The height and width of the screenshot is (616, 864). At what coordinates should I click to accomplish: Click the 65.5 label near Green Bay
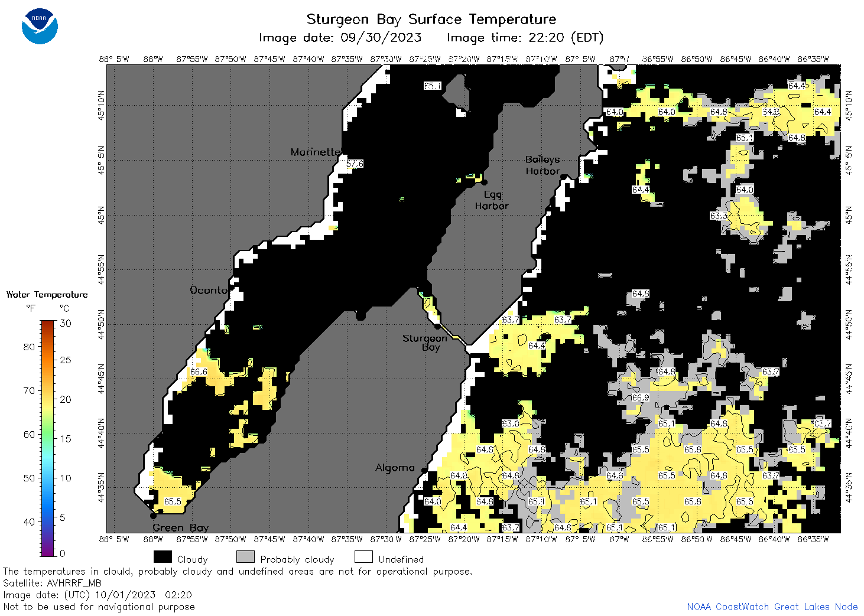pos(173,501)
